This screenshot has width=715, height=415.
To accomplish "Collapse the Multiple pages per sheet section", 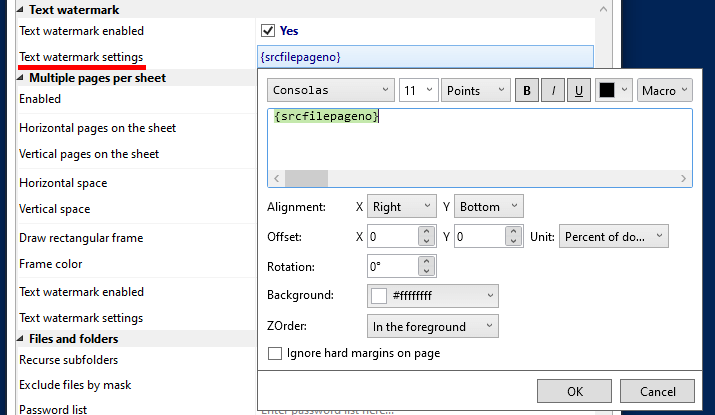I will click(x=20, y=78).
